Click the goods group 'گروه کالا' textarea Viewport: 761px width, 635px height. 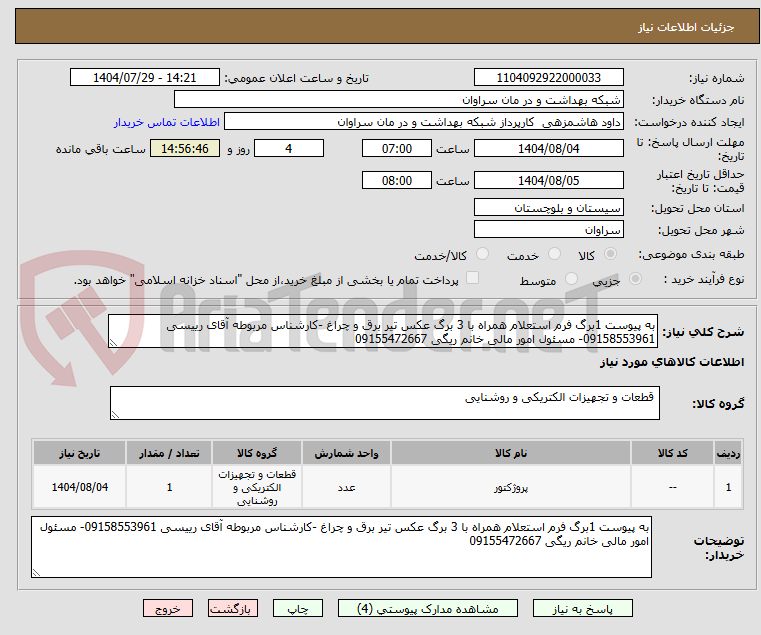click(384, 403)
